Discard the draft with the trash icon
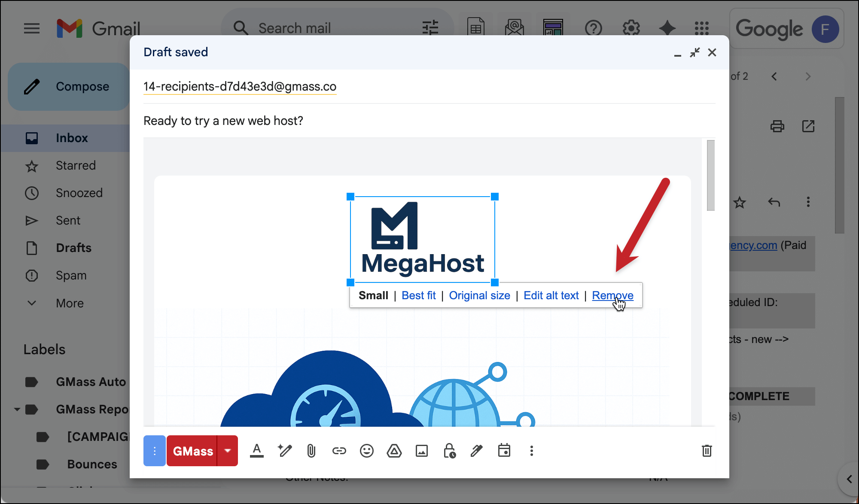859x504 pixels. click(x=707, y=451)
